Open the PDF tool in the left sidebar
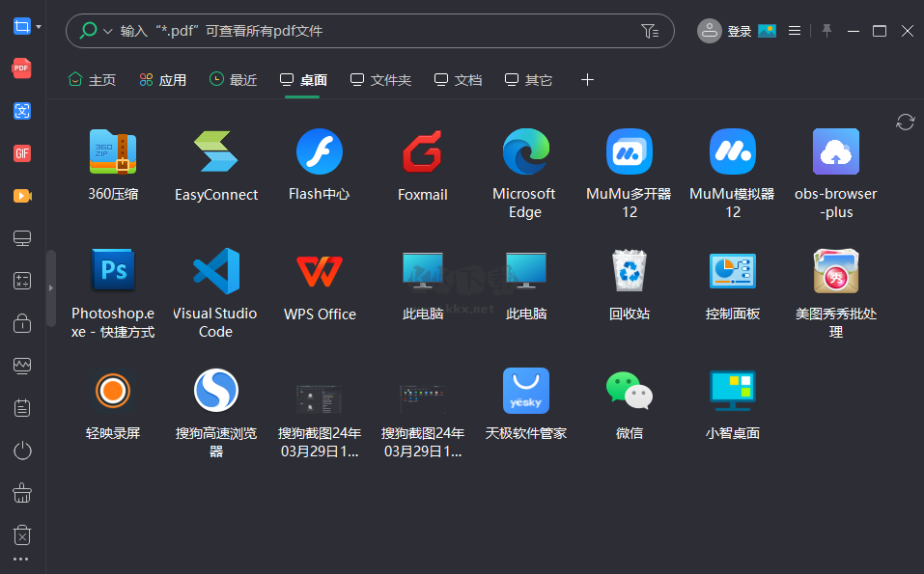Screen dimensions: 924x574 21,68
